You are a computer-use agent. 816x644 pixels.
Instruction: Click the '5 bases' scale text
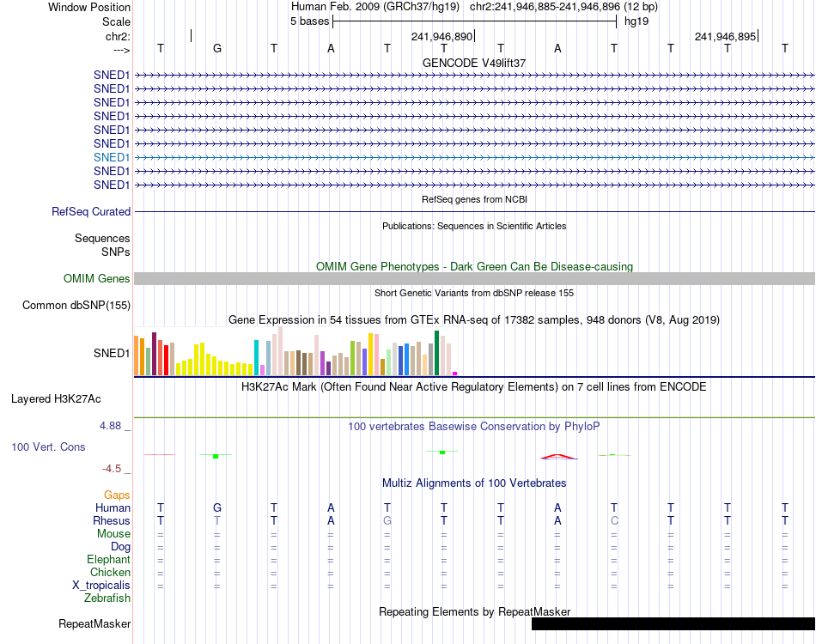(309, 21)
